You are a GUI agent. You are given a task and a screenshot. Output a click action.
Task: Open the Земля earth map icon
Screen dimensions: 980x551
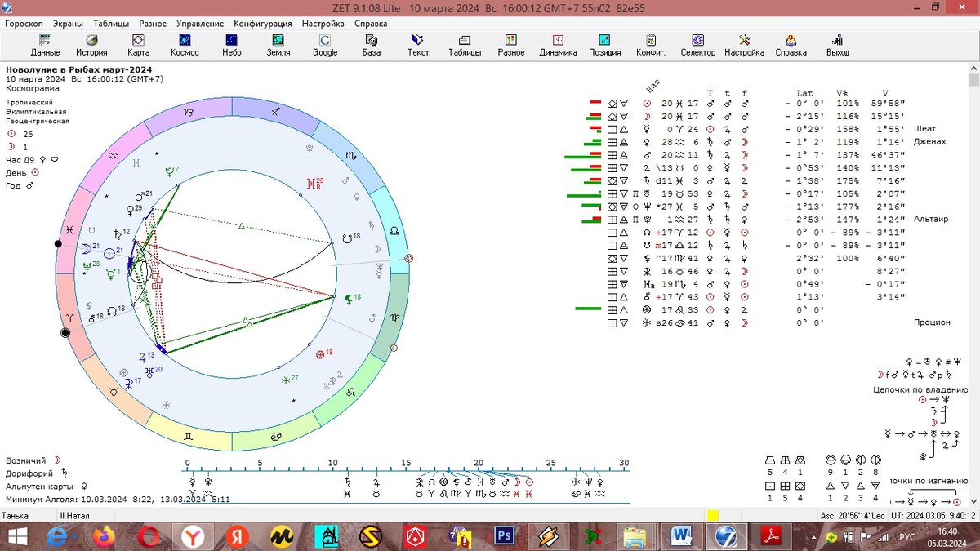coord(278,45)
